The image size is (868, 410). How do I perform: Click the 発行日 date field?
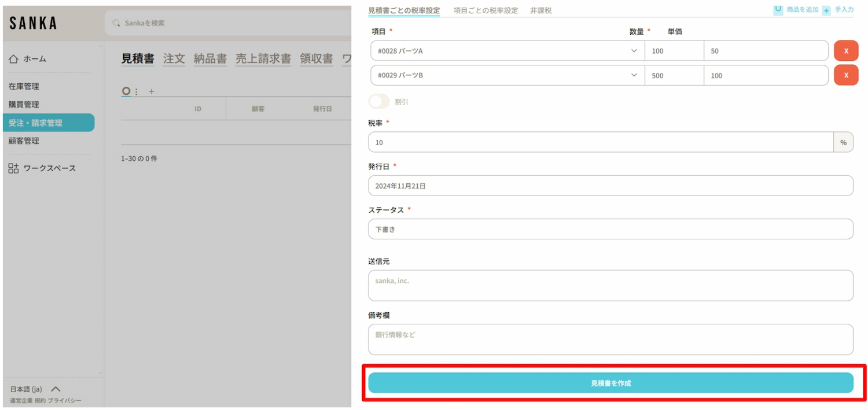(610, 186)
